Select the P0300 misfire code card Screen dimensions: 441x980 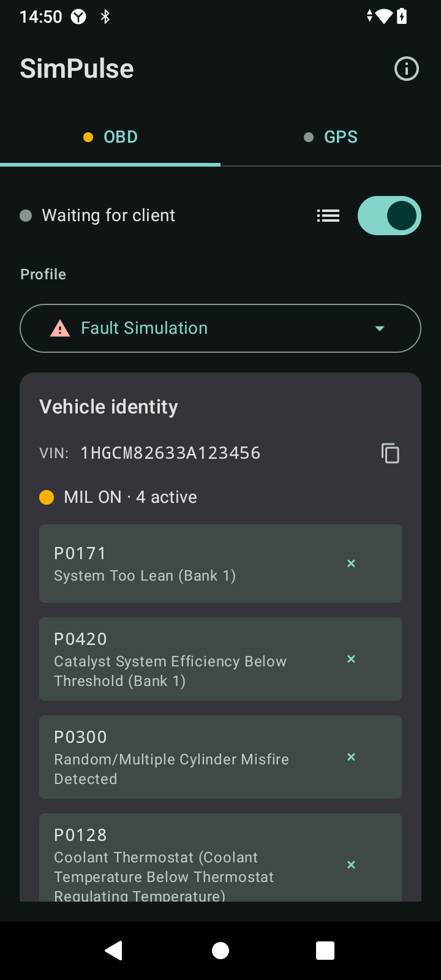[221, 757]
